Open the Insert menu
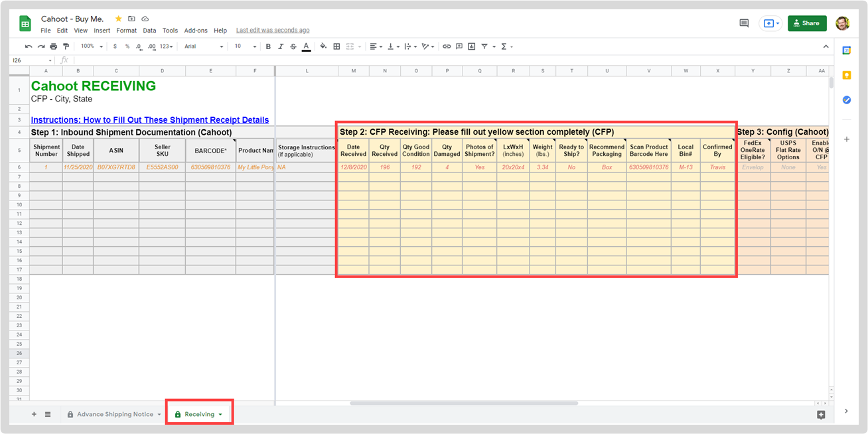This screenshot has width=868, height=434. pyautogui.click(x=102, y=31)
